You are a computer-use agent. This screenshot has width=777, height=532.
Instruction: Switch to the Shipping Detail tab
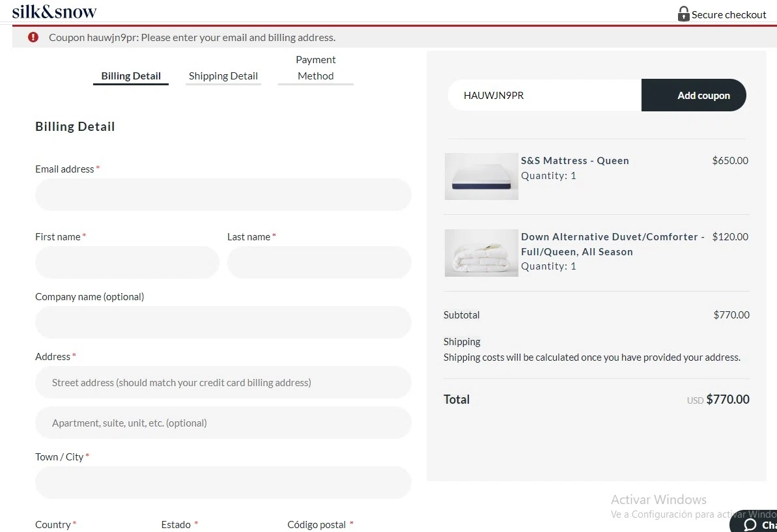[223, 76]
